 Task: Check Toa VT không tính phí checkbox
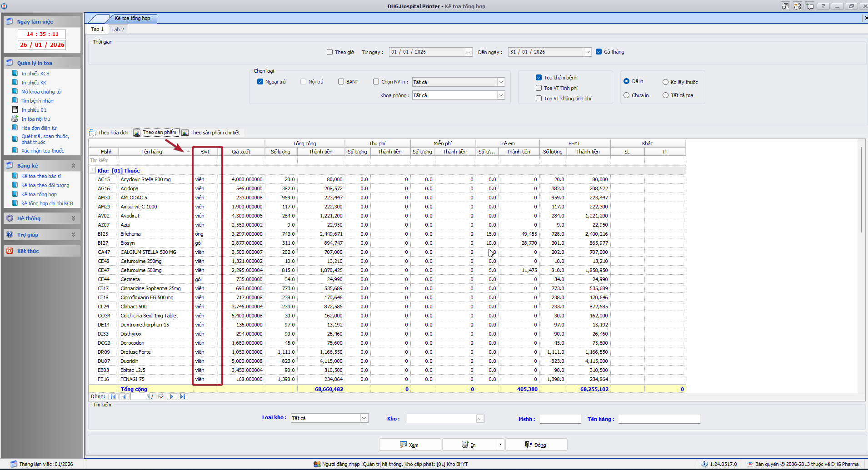(x=539, y=99)
